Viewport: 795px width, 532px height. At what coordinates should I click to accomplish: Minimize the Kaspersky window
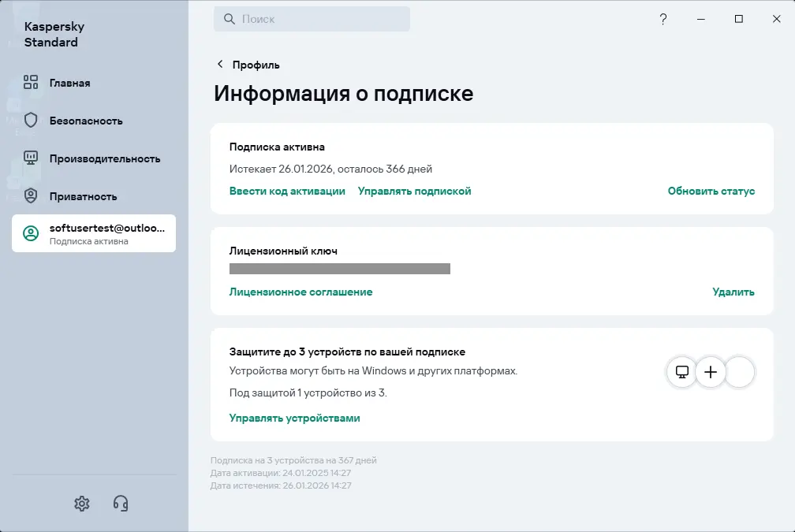coord(700,19)
